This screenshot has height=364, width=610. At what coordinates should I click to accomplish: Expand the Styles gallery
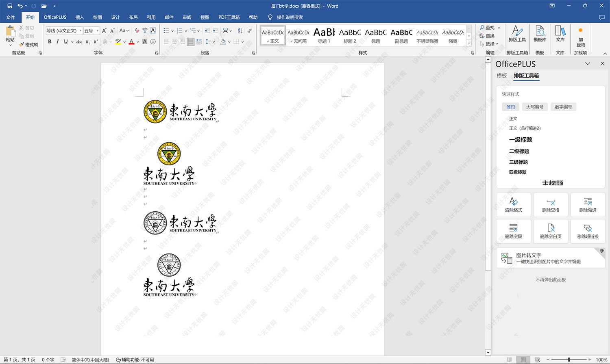pos(469,42)
